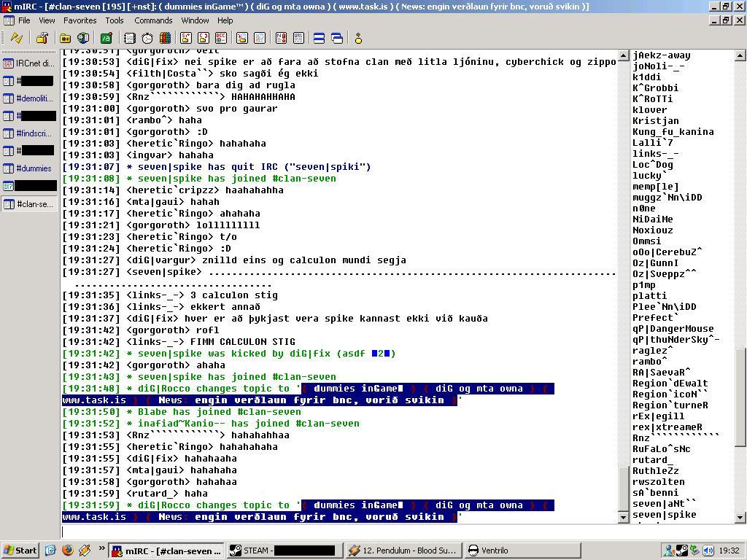The width and height of the screenshot is (747, 560).
Task: Select nick oOo|CerebuZ^ in the nickname list
Action: coord(667,252)
